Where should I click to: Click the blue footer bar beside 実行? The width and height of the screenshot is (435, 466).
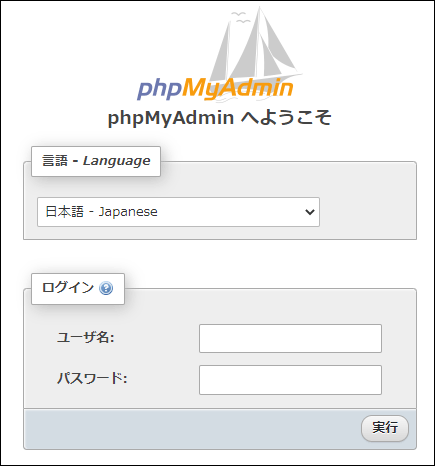[192, 429]
